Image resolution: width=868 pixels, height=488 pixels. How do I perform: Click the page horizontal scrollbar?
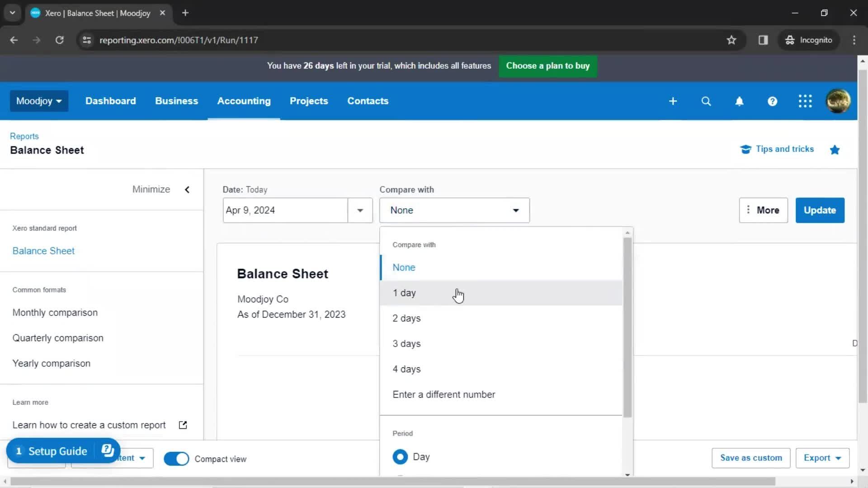392,481
